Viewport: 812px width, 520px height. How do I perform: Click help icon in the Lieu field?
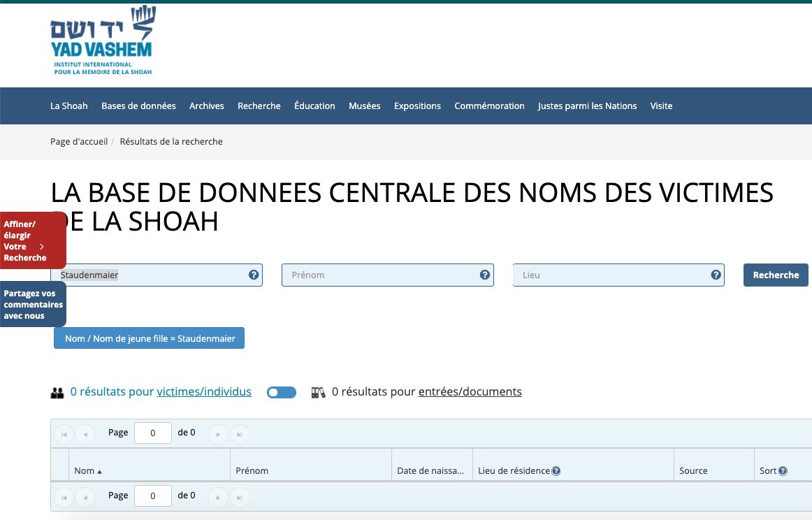click(x=716, y=275)
